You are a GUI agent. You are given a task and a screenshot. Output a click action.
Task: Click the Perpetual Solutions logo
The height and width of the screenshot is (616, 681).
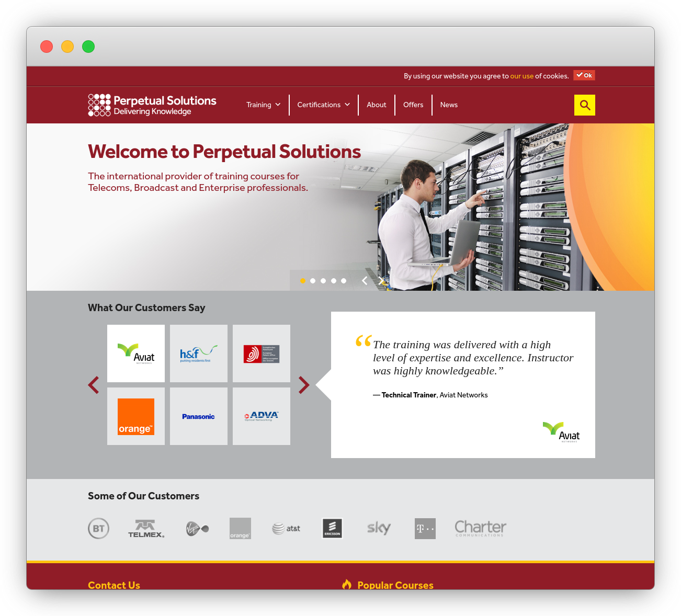tap(152, 105)
